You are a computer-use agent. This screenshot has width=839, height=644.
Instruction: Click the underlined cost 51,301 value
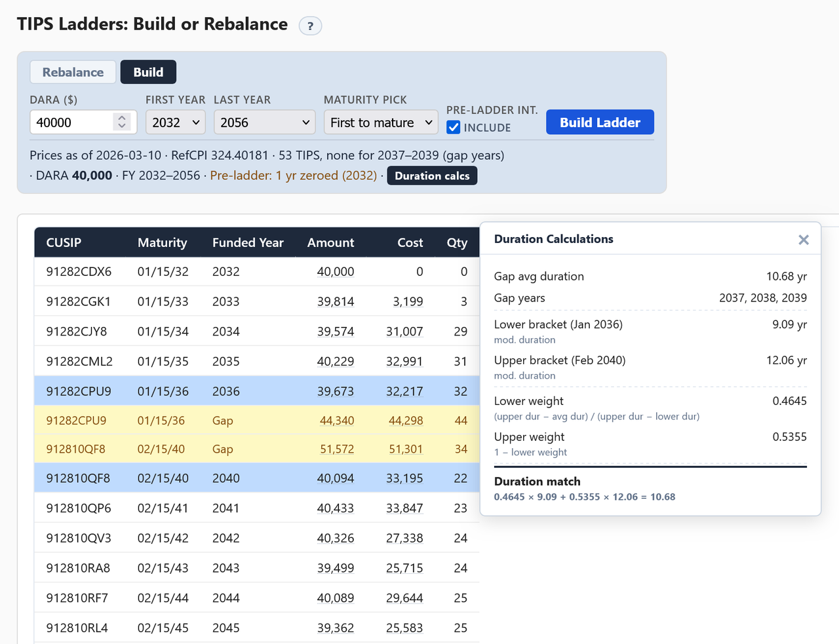point(406,449)
